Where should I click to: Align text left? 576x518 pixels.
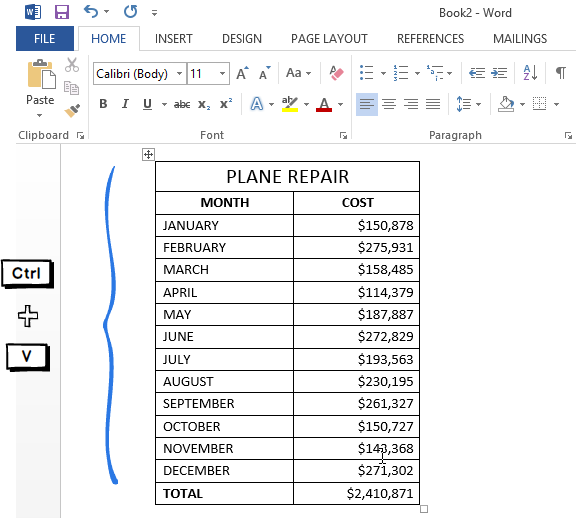(367, 104)
